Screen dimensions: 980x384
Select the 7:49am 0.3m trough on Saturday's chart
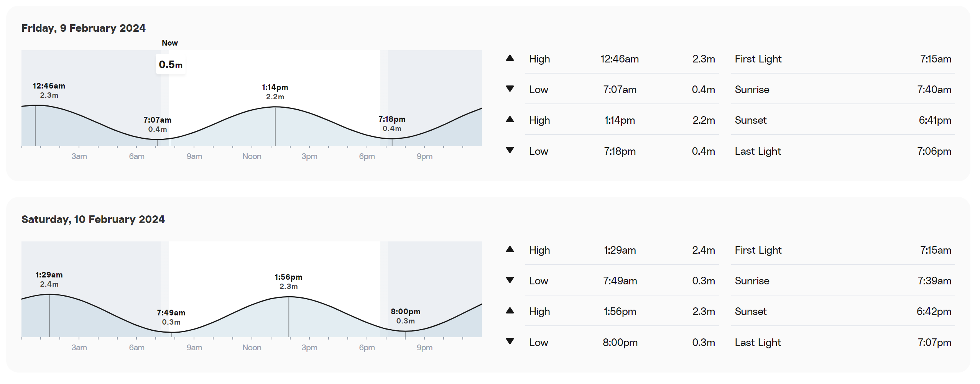171,317
